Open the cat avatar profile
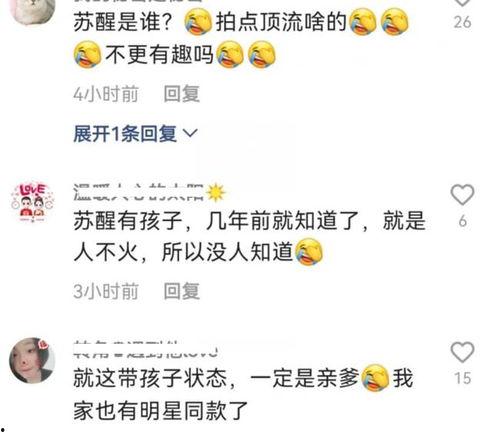 tap(32, 10)
